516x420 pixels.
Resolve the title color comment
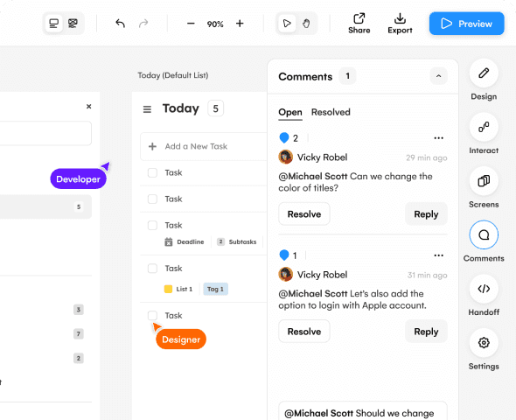(304, 214)
